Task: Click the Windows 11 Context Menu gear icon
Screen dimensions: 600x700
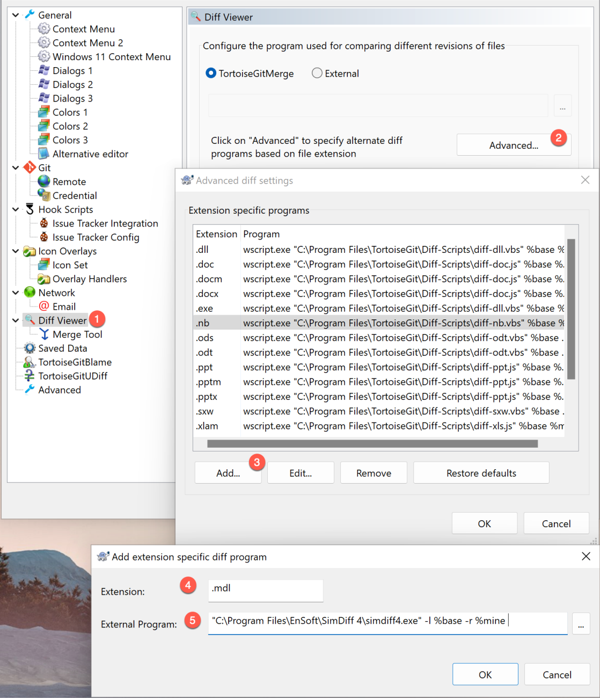Action: [x=44, y=56]
